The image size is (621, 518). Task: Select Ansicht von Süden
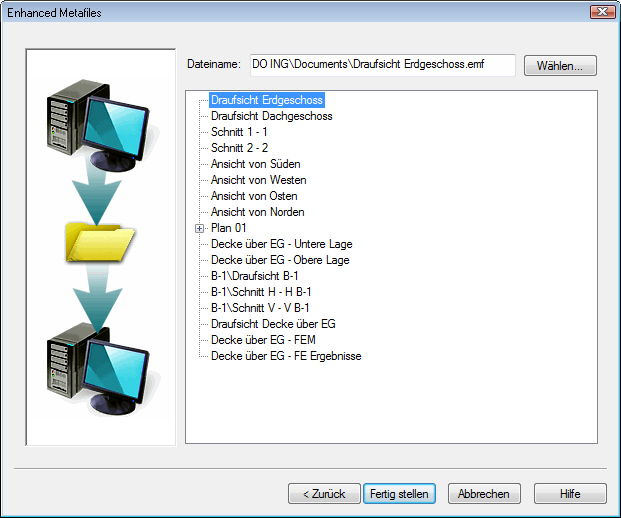[x=255, y=164]
